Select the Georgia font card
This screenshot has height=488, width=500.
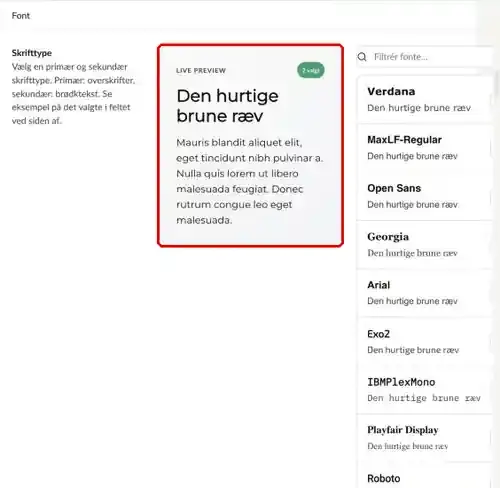pyautogui.click(x=424, y=245)
